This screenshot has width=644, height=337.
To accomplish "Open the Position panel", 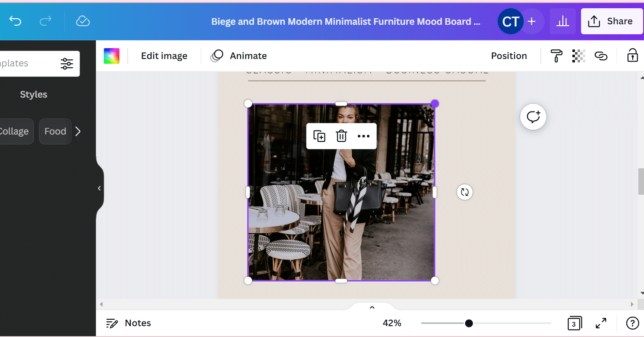I will coord(509,56).
